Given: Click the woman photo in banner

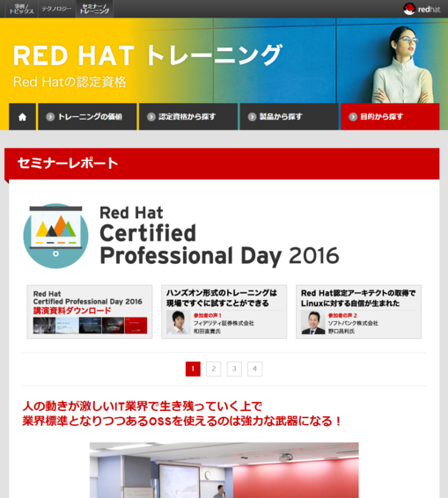Looking at the screenshot, I should click(x=403, y=64).
